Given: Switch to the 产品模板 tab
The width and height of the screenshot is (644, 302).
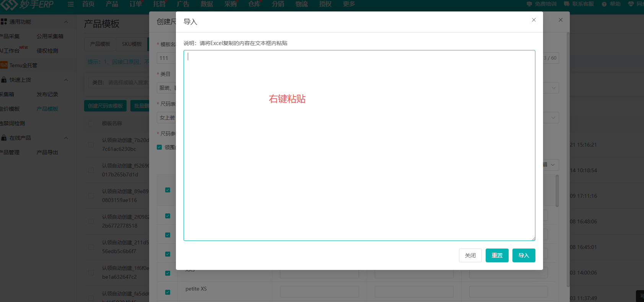Looking at the screenshot, I should [x=100, y=44].
